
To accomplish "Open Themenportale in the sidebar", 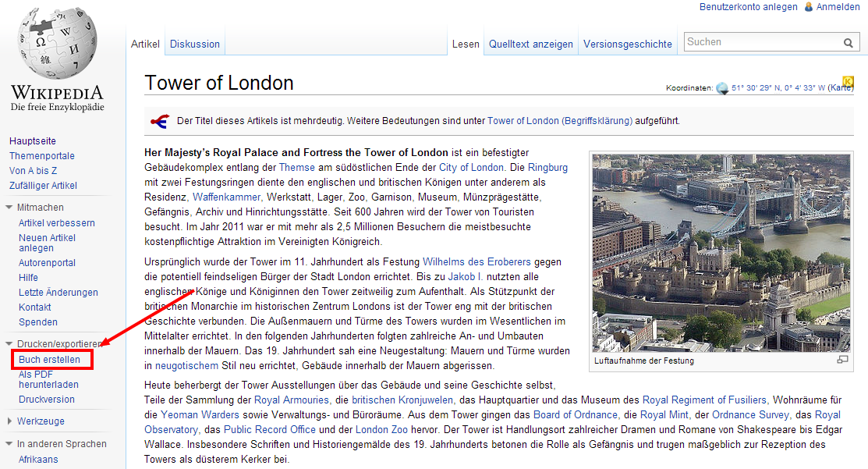I will (x=42, y=156).
